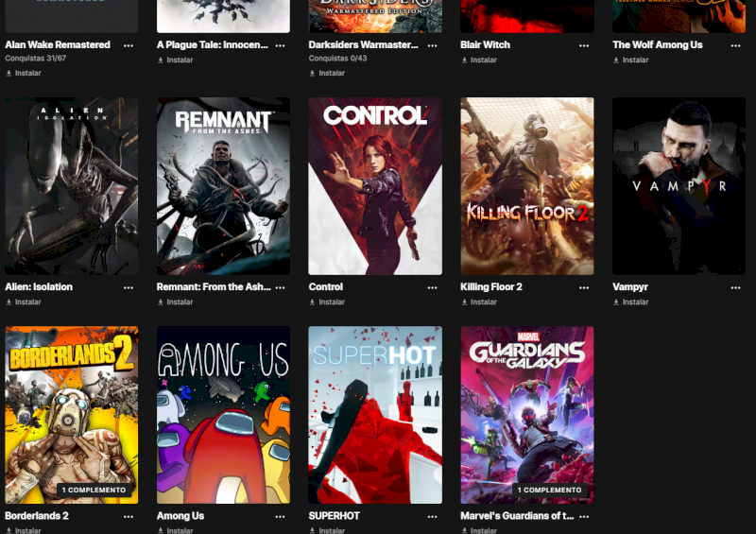The width and height of the screenshot is (756, 534).
Task: Open the Darksiders Warmastered options menu
Action: pyautogui.click(x=432, y=45)
